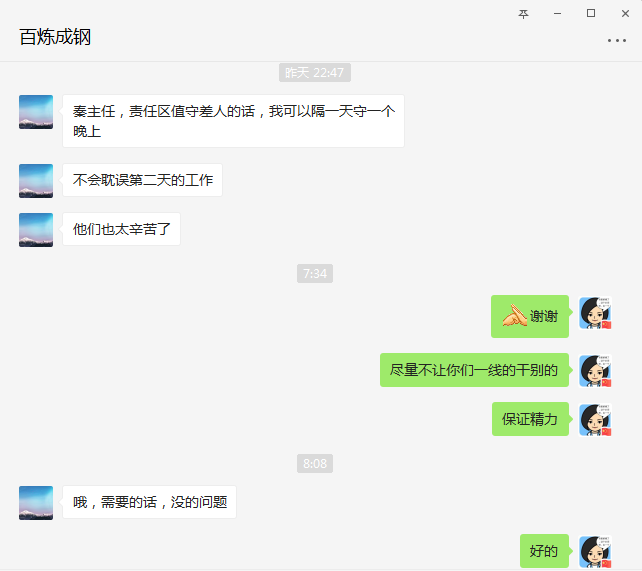642x571 pixels.
Task: Maximize the chat window
Action: point(591,14)
